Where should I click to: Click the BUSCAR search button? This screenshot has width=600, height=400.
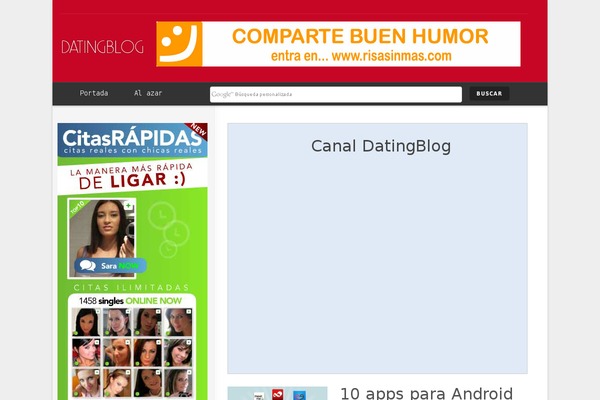[489, 93]
